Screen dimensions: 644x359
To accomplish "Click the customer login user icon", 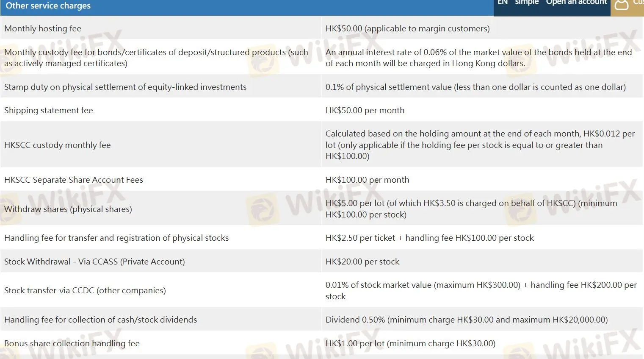I will [x=621, y=5].
